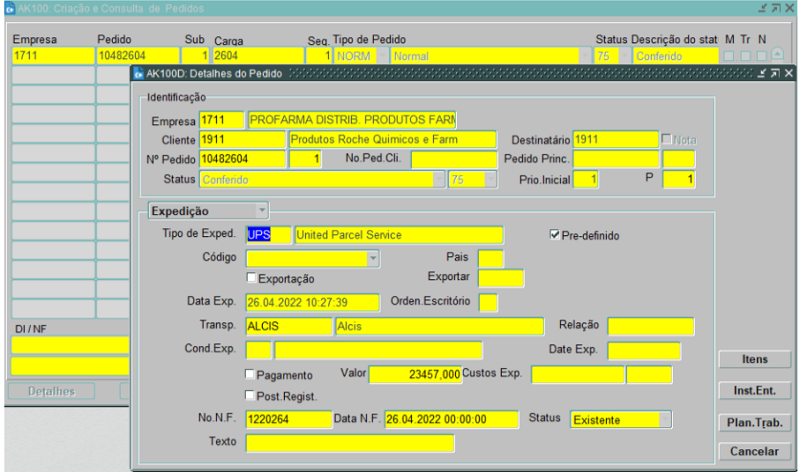The image size is (800, 472).
Task: Minimize the AK100 main window
Action: click(765, 8)
